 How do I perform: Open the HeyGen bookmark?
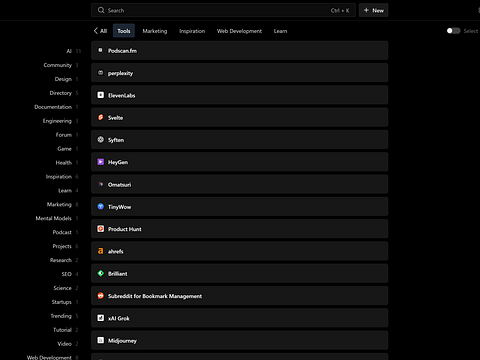click(x=239, y=162)
